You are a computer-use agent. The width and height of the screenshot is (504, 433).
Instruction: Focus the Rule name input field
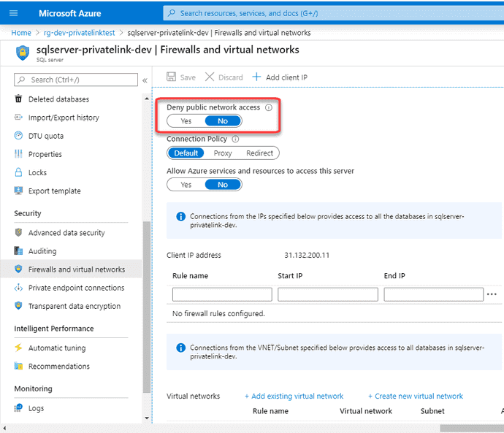[x=222, y=294]
